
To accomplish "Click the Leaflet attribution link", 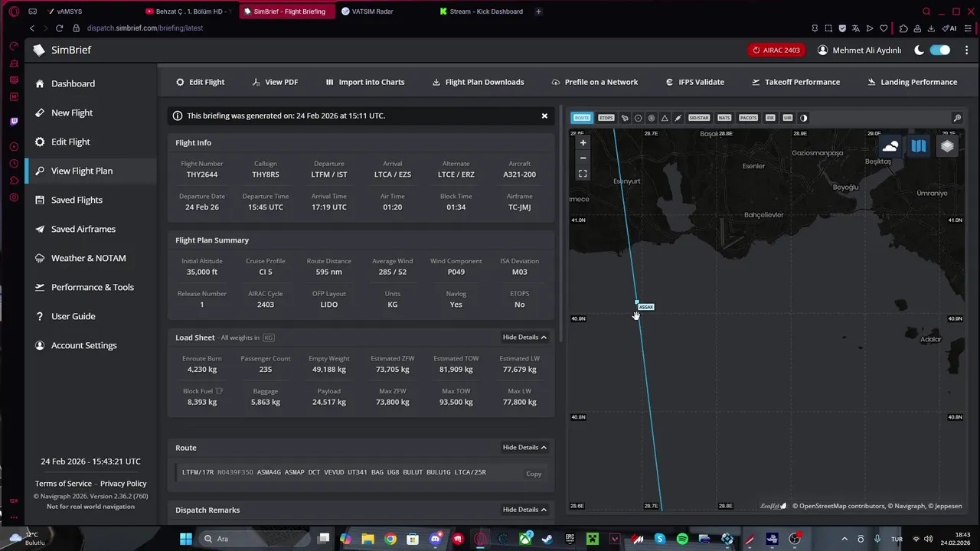I will pos(773,506).
